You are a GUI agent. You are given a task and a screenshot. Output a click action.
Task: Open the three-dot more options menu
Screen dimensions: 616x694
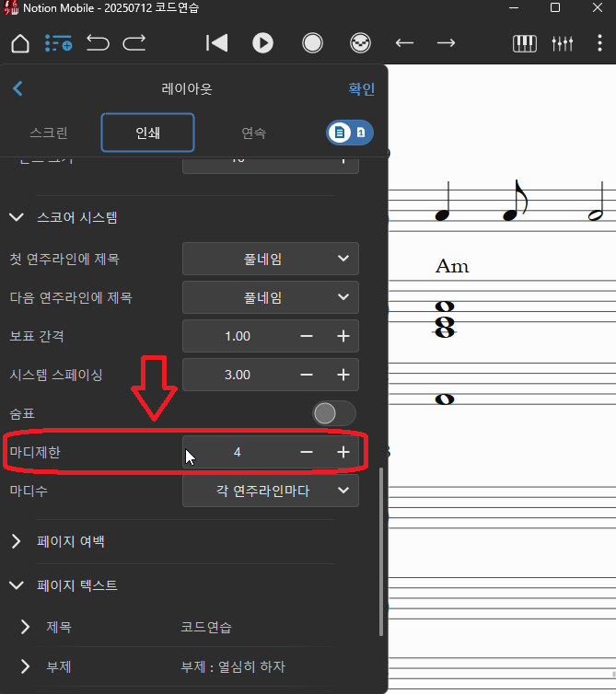pyautogui.click(x=599, y=43)
